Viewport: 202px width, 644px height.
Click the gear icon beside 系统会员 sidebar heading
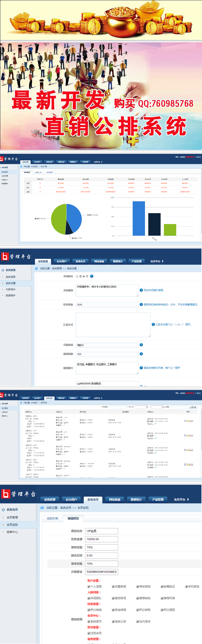click(x=3, y=510)
